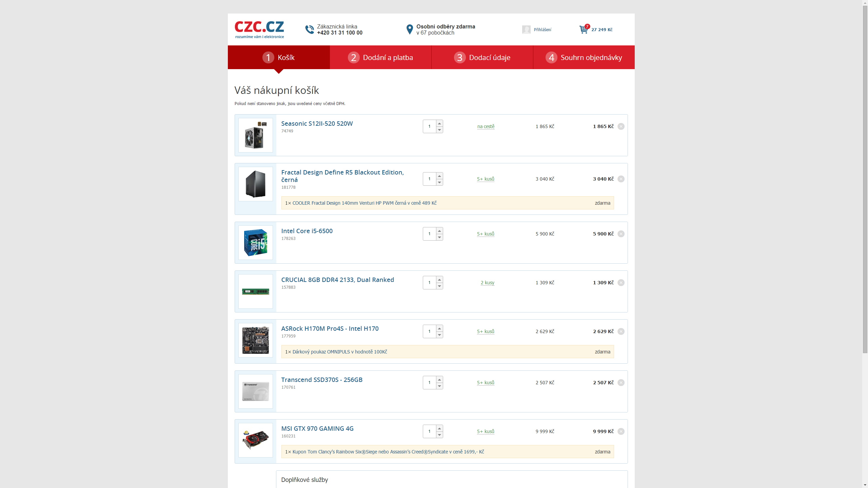Screen dimensions: 868x488
Task: Decrease quantity of CRUCIAL 8GB DDR4
Action: 439,286
